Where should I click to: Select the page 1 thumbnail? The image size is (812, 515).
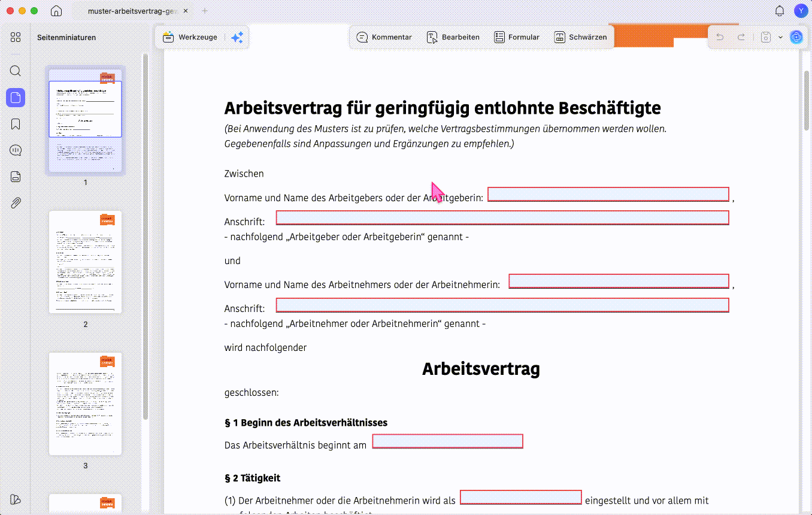point(85,121)
